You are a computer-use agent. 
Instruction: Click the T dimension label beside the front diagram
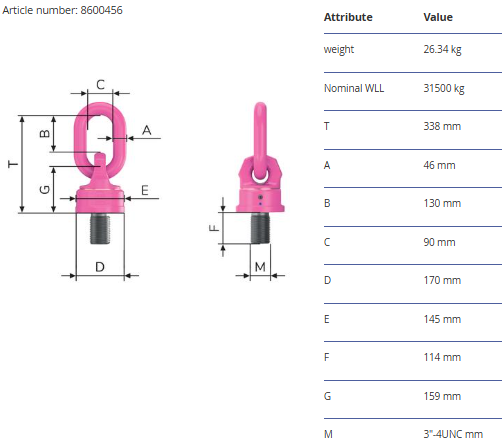13,164
